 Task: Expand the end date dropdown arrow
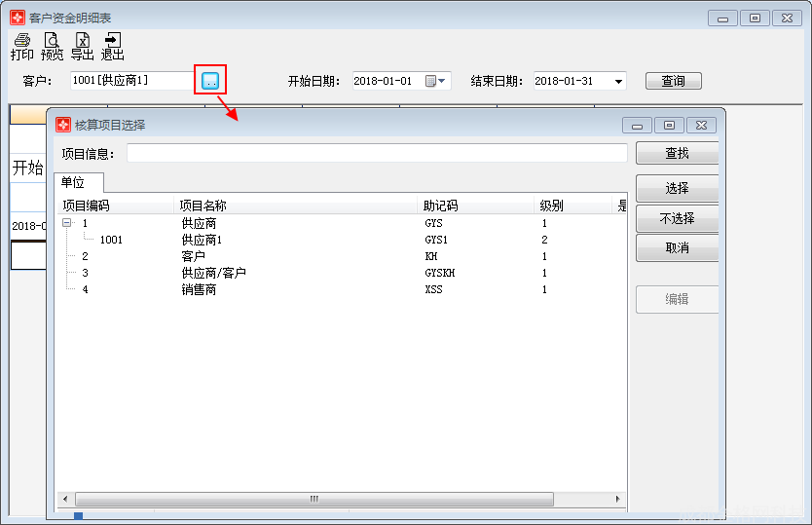[618, 82]
